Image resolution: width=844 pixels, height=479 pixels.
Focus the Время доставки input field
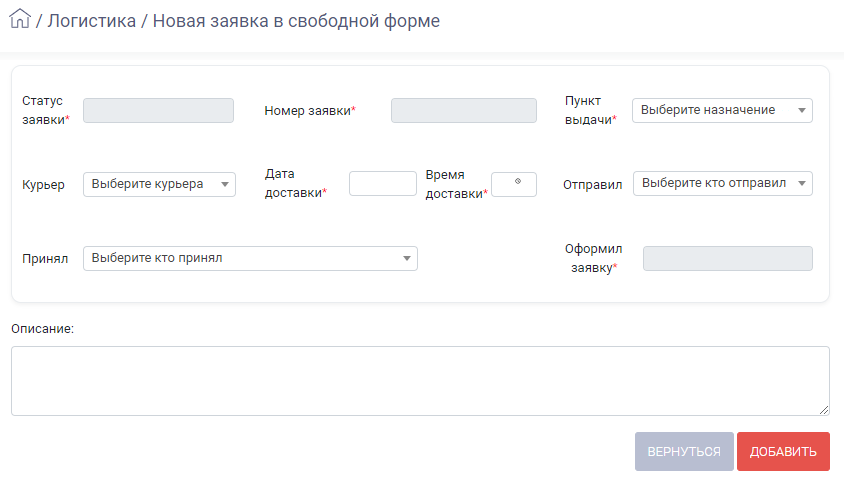pyautogui.click(x=514, y=185)
